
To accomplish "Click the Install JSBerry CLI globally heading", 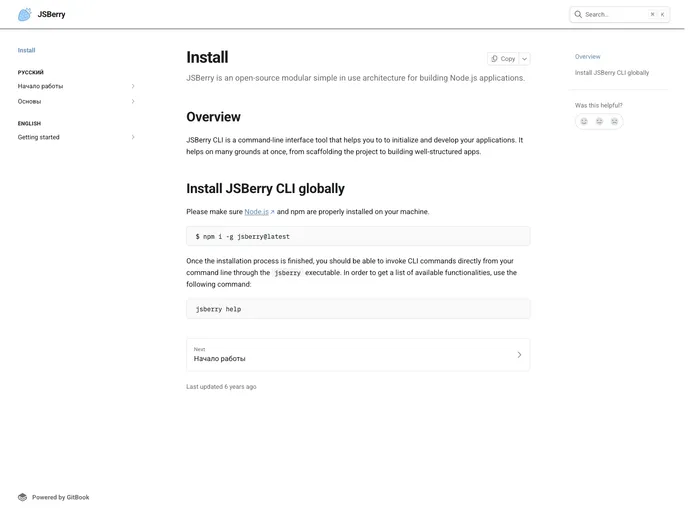I will coord(265,188).
